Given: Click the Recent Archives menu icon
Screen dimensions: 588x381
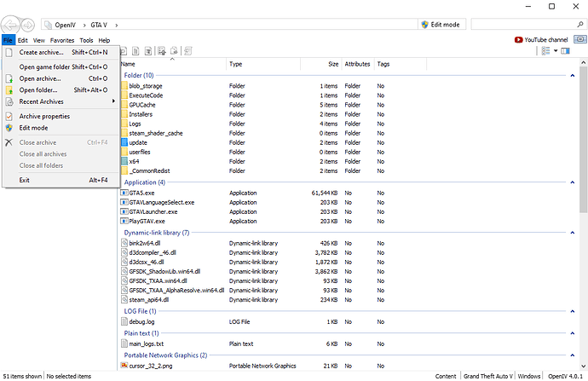Looking at the screenshot, I should [x=9, y=101].
